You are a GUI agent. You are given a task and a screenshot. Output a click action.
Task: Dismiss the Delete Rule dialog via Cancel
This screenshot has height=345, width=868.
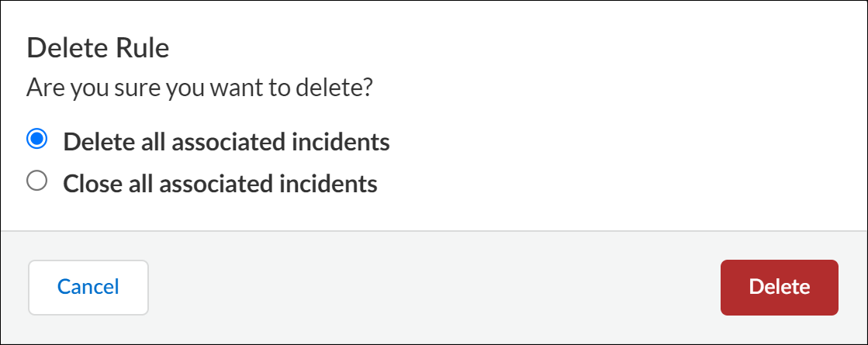point(88,288)
